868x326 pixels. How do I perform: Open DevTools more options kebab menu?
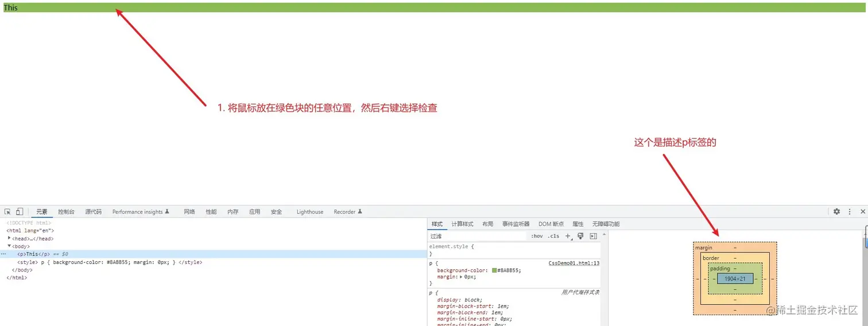850,212
